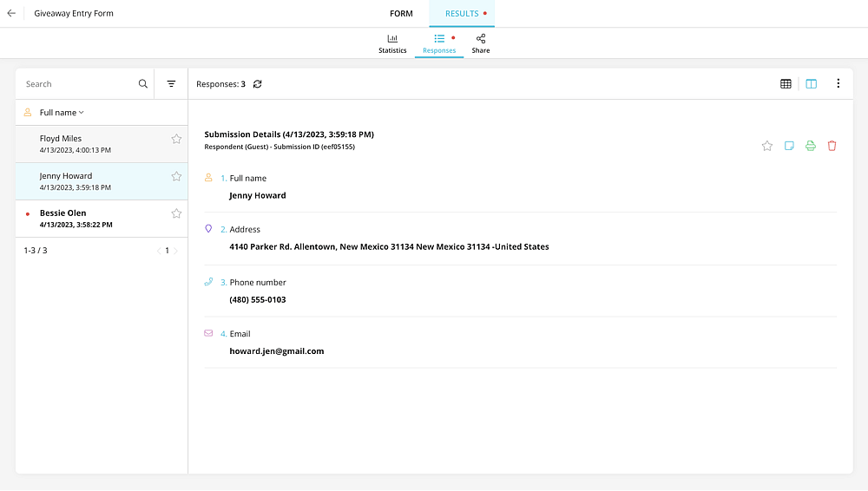Star the Jenny Howard response in list
868x491 pixels.
pyautogui.click(x=176, y=177)
